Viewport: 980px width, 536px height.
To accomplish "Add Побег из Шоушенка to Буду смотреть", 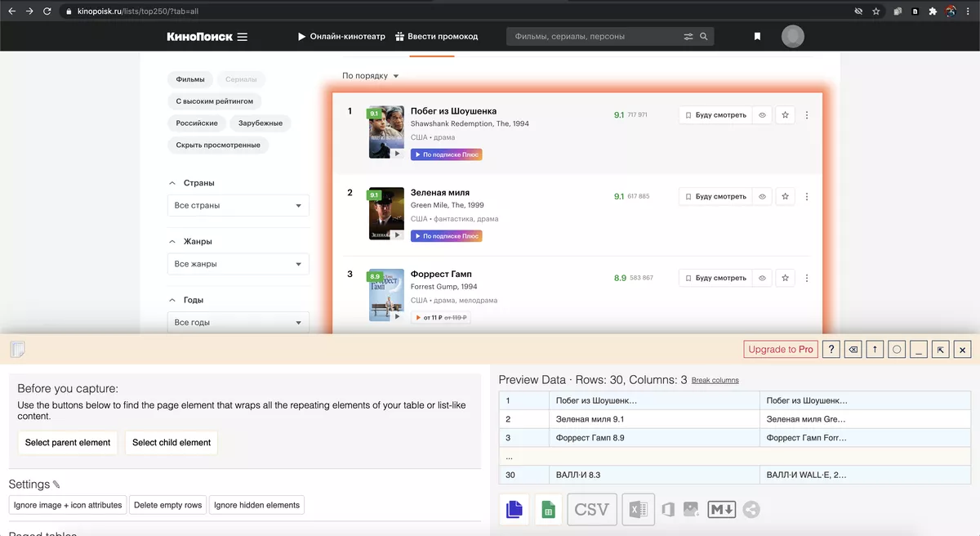I will pyautogui.click(x=715, y=115).
